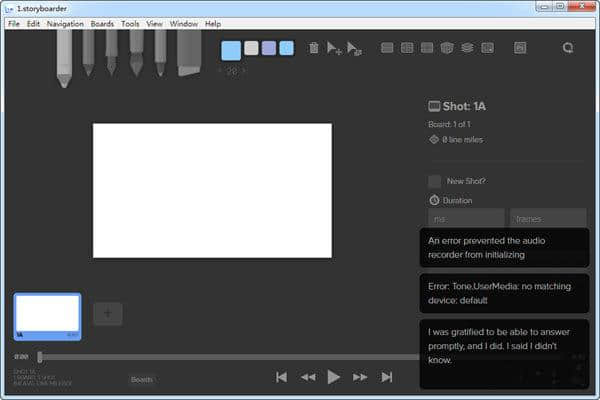
Task: Click the stacked layers onion skin icon
Action: pyautogui.click(x=467, y=47)
